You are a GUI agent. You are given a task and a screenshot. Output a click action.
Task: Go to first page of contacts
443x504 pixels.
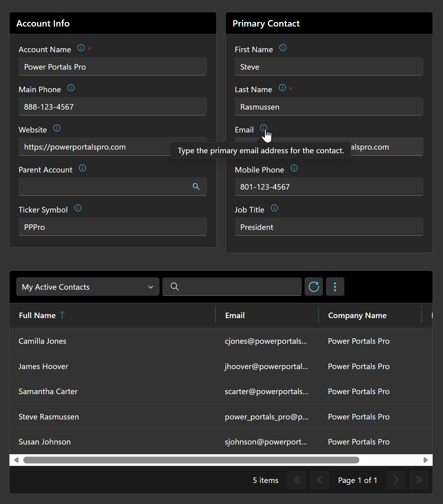coord(297,480)
